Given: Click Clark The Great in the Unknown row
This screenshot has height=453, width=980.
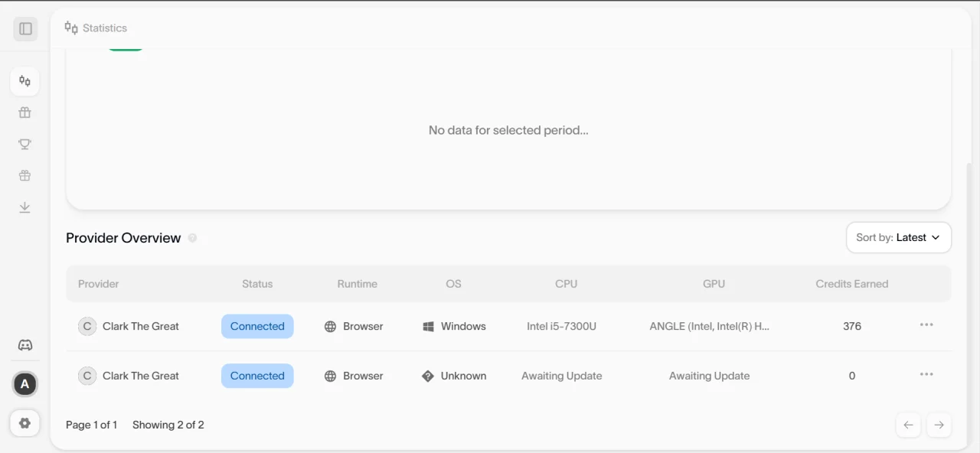Looking at the screenshot, I should (141, 376).
